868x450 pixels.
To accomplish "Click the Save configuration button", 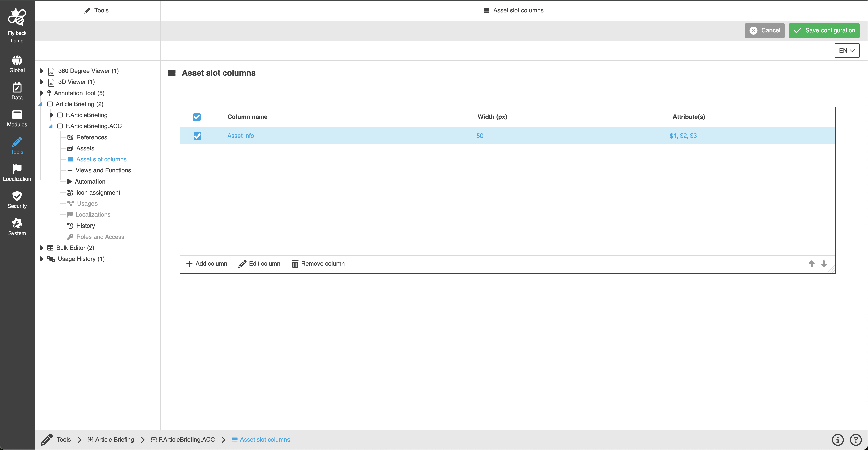I will (824, 30).
